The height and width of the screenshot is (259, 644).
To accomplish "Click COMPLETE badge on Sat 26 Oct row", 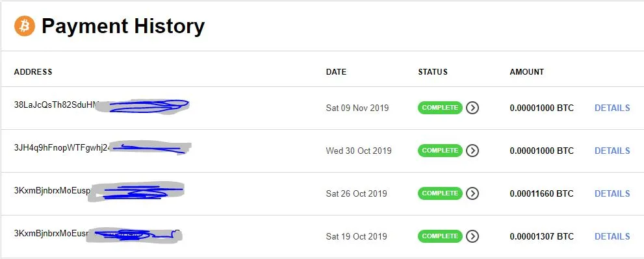I will [440, 193].
